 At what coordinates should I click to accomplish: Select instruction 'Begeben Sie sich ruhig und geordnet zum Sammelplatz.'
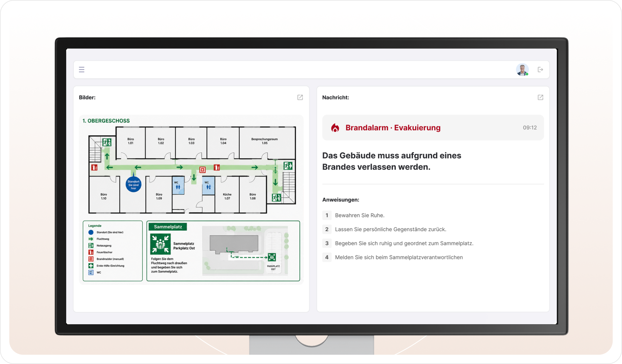(x=404, y=243)
